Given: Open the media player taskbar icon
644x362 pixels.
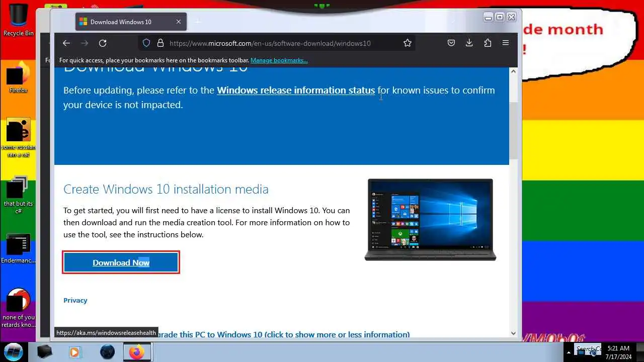Looking at the screenshot, I should tap(74, 352).
